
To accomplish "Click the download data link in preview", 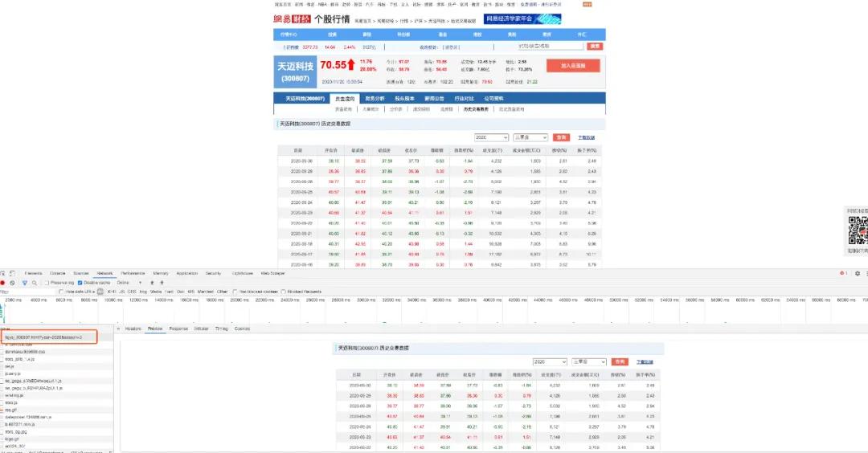I will tap(645, 361).
